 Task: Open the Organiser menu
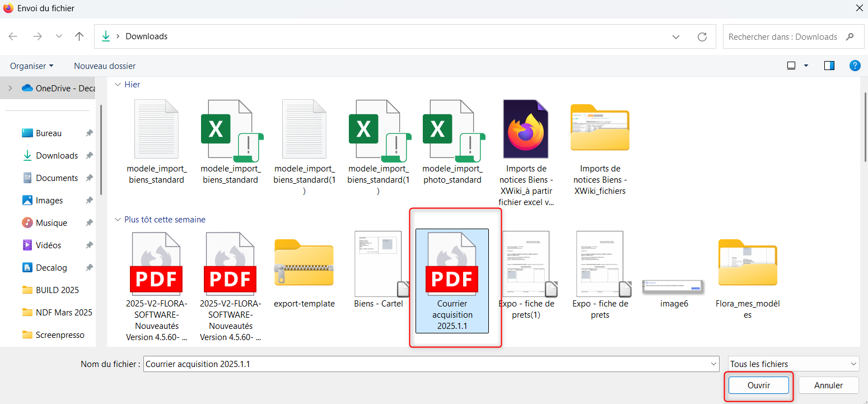[31, 66]
